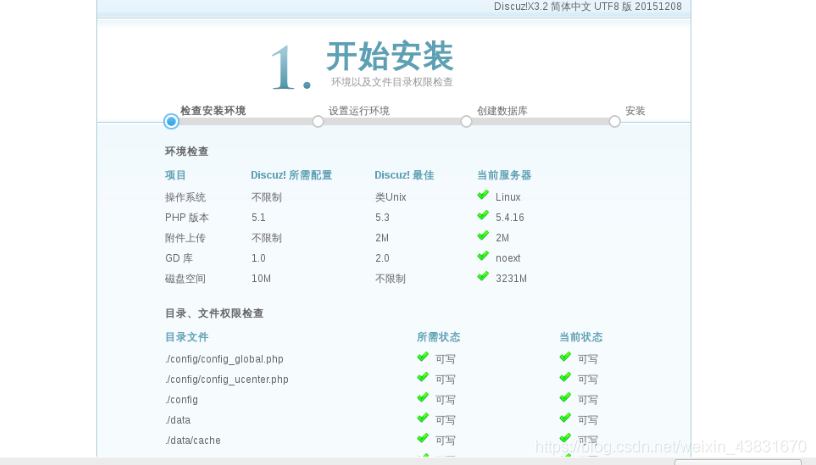The image size is (816, 465).
Task: Click the check icon in the 附件上传 row
Action: [x=483, y=236]
